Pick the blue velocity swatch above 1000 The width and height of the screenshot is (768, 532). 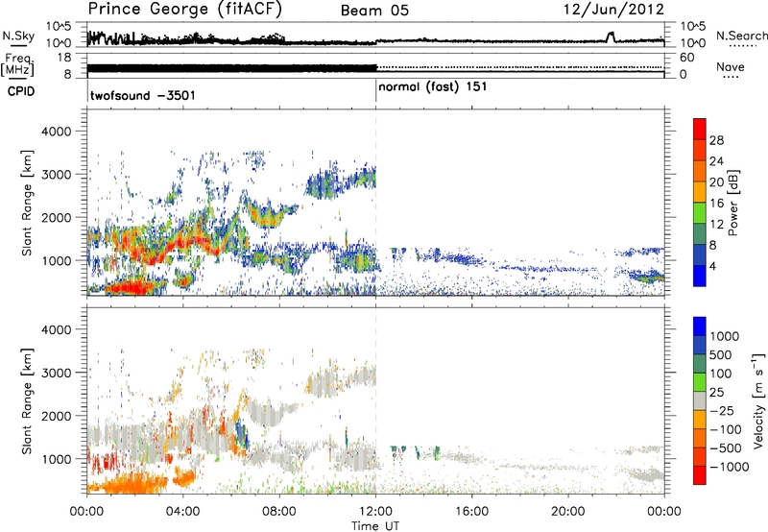(700, 326)
